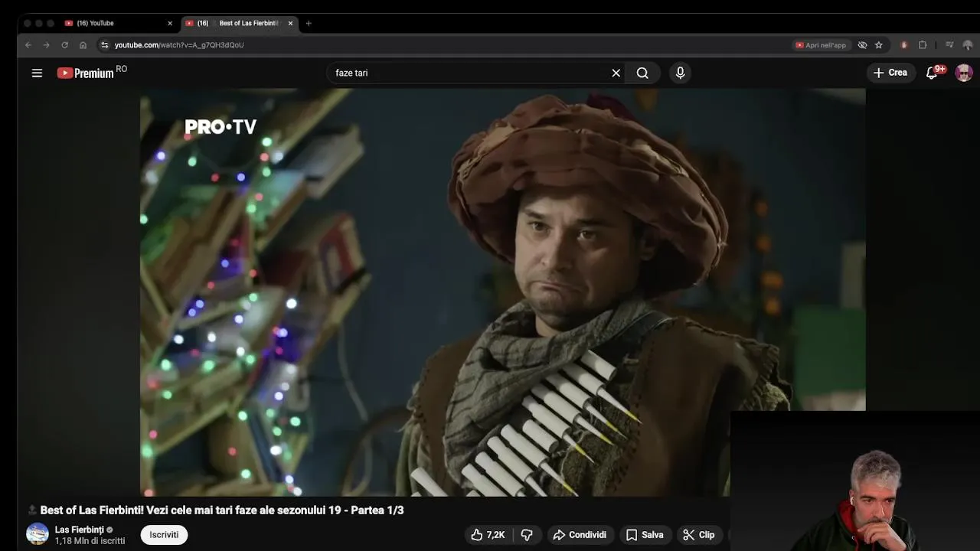View site information icon in address bar
The image size is (980, 551).
point(105,45)
